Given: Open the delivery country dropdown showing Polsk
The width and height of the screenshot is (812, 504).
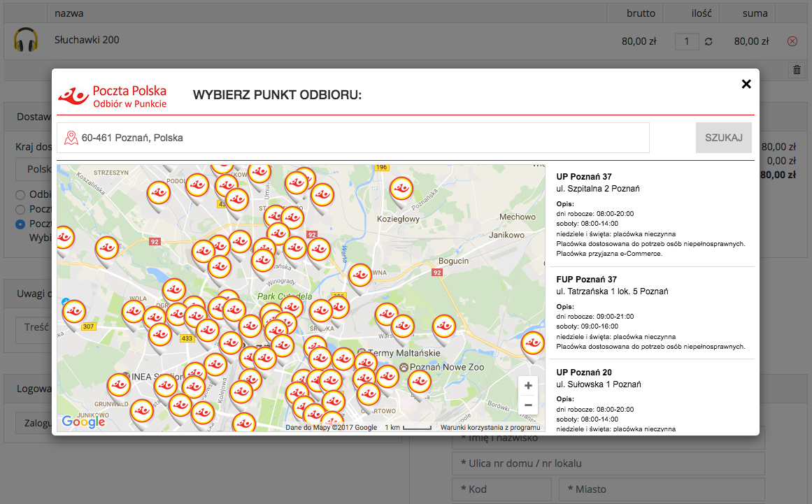Looking at the screenshot, I should pyautogui.click(x=34, y=169).
